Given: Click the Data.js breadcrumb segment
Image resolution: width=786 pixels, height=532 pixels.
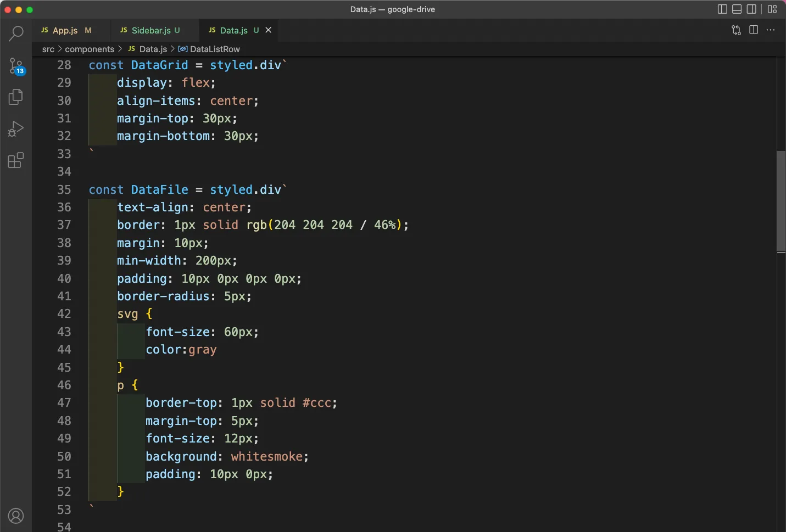Looking at the screenshot, I should 148,49.
